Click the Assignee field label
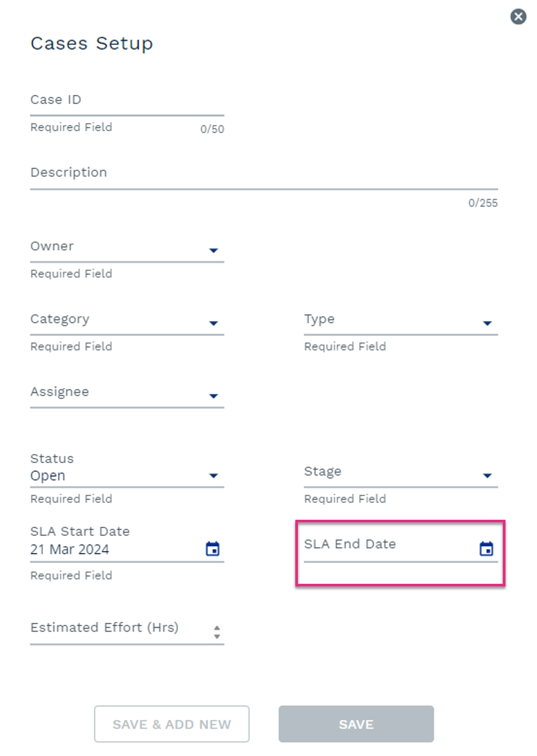Viewport: 537px width, 756px height. tap(59, 392)
